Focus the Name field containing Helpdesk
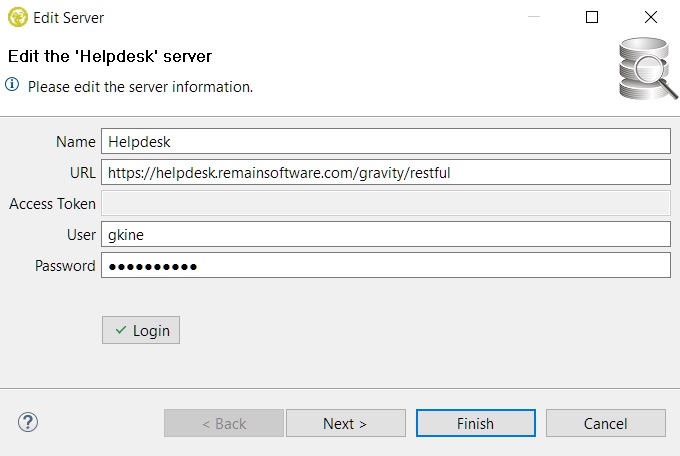 (x=385, y=142)
